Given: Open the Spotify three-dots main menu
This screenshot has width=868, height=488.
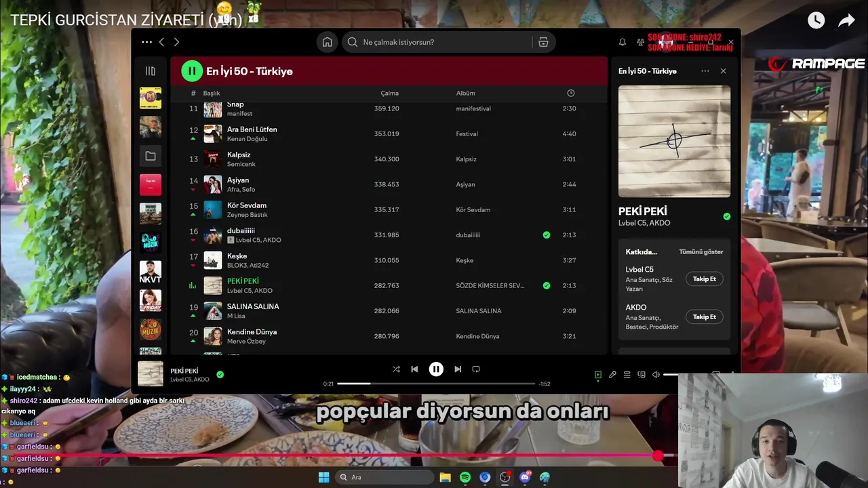Looking at the screenshot, I should [146, 42].
